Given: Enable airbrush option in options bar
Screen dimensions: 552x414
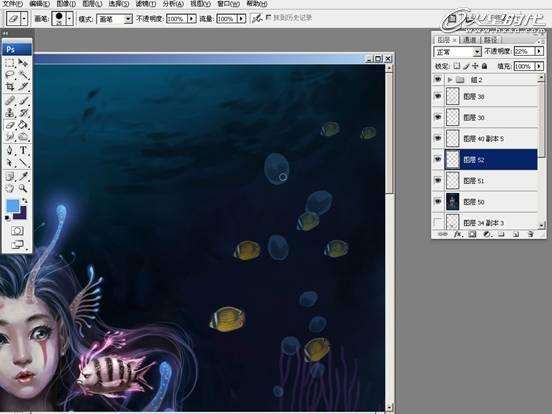Looking at the screenshot, I should pyautogui.click(x=257, y=18).
